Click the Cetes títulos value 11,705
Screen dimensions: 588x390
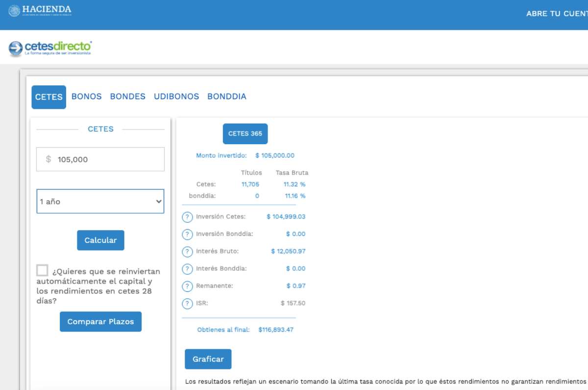click(250, 184)
